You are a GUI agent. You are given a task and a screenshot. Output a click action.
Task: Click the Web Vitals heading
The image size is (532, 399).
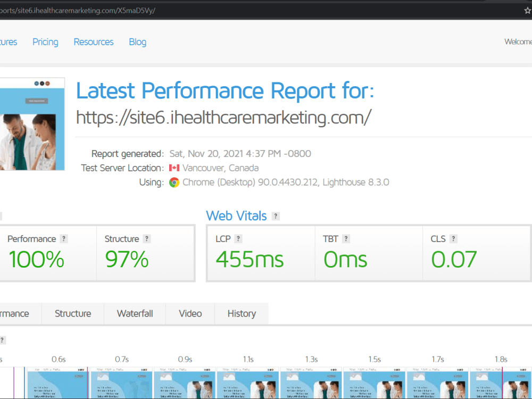(236, 216)
